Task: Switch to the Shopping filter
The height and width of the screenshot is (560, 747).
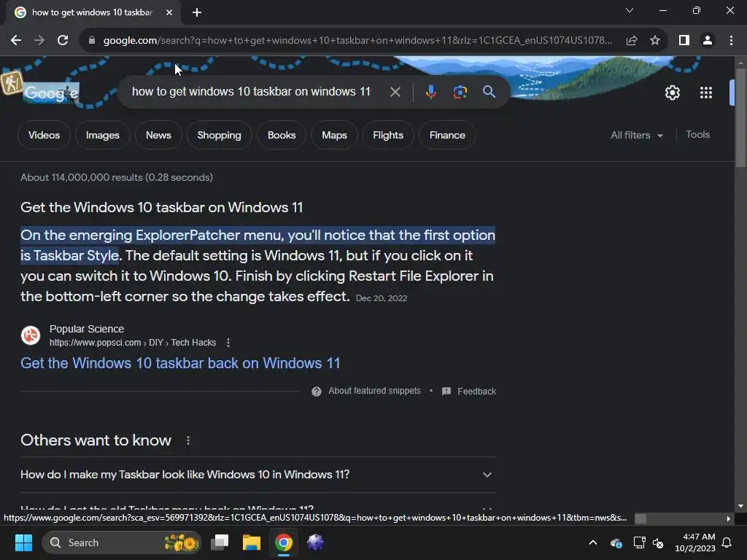Action: point(219,135)
